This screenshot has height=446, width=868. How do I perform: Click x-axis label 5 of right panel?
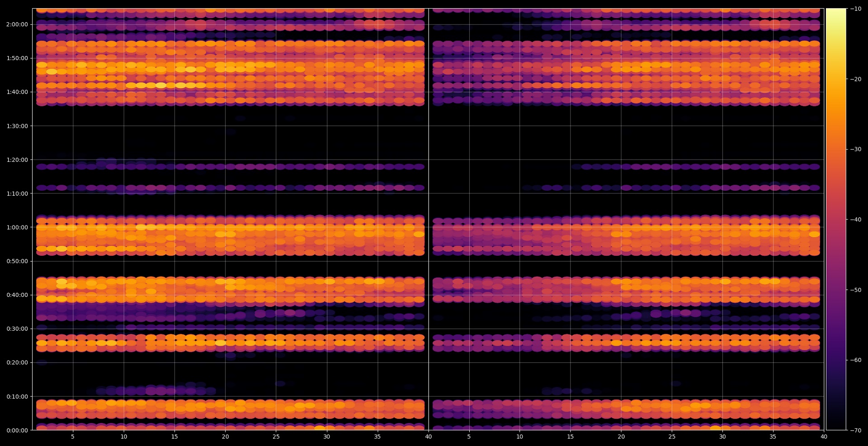pyautogui.click(x=469, y=437)
